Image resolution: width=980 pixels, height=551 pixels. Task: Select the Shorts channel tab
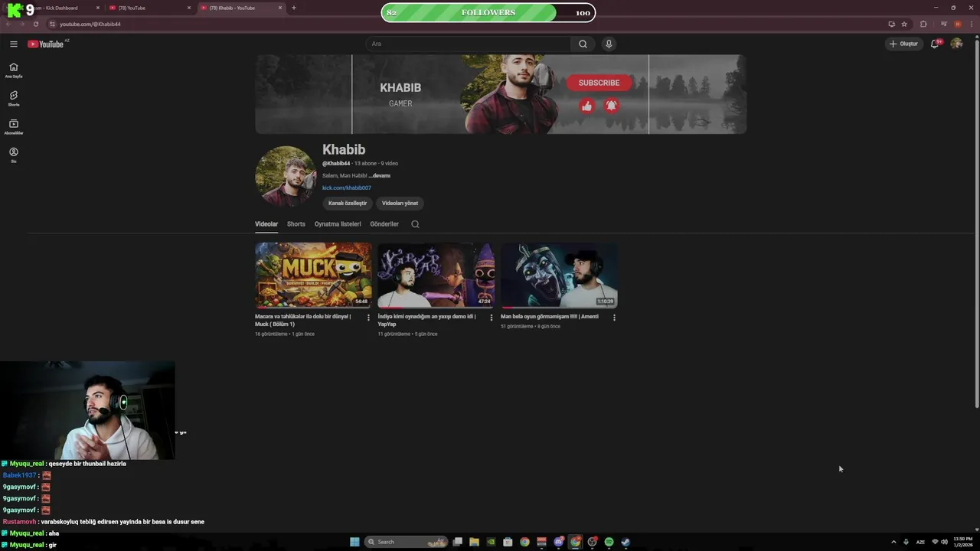point(296,224)
